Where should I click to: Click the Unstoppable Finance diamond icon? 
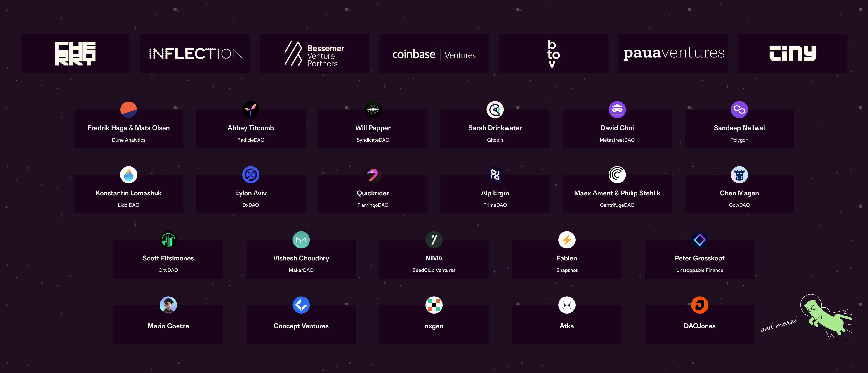pos(700,240)
